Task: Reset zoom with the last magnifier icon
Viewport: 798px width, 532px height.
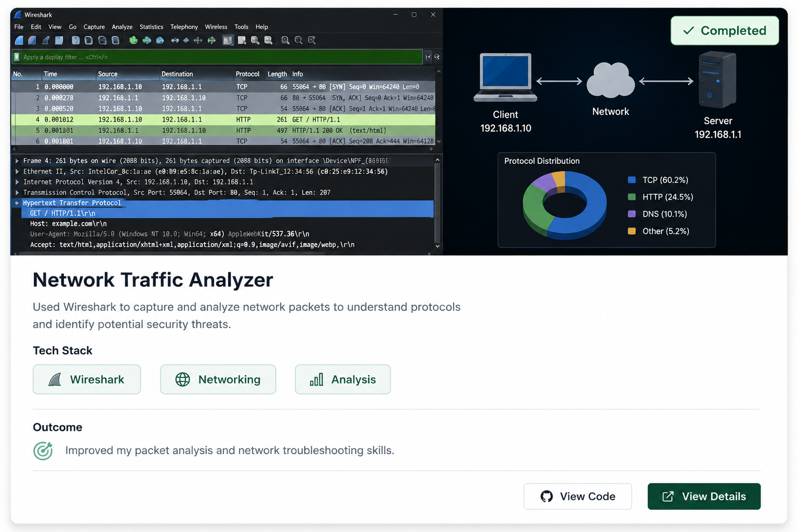Action: [x=312, y=40]
